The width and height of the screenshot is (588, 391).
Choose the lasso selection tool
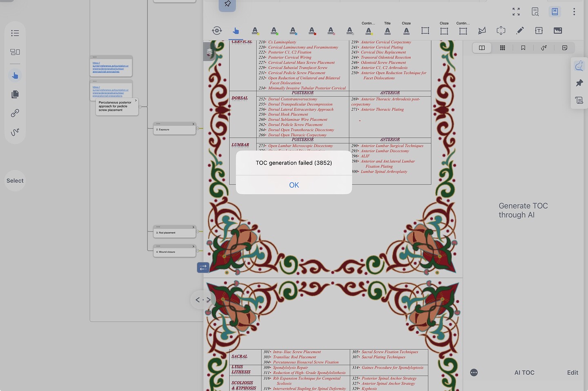point(482,31)
